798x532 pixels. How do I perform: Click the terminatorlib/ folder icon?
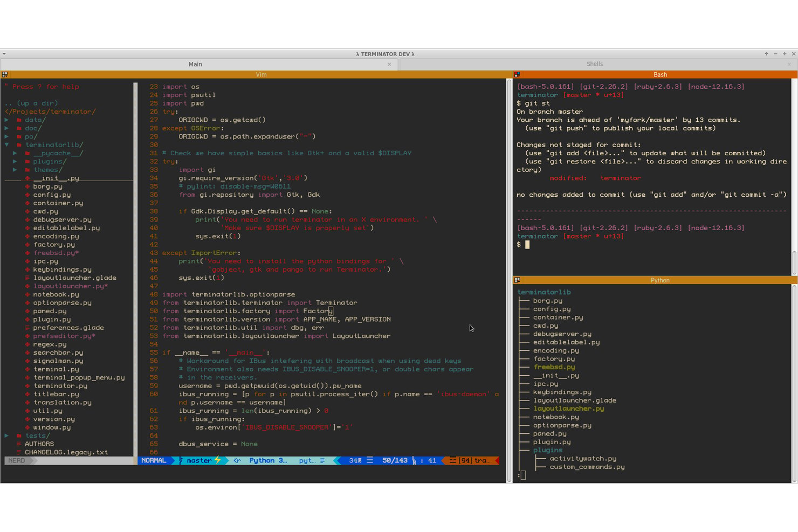pos(19,145)
